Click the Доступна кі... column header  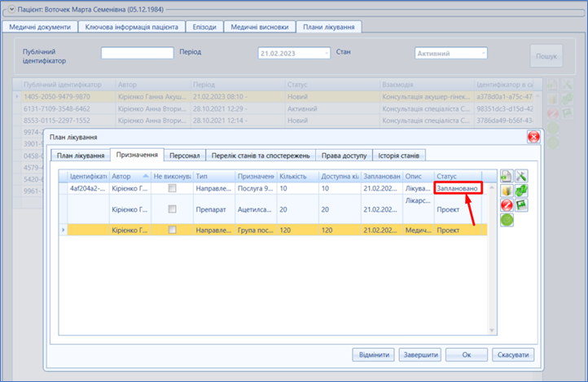[x=340, y=176]
